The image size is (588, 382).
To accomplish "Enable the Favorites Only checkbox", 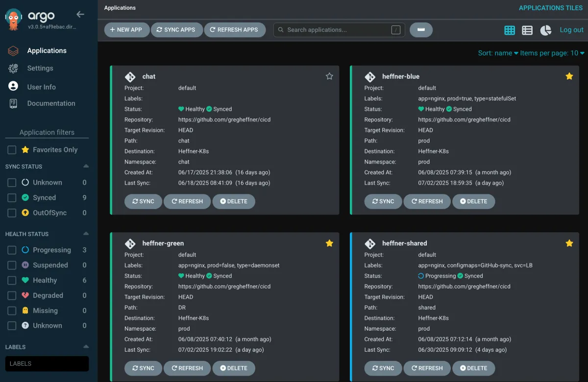I will click(12, 150).
